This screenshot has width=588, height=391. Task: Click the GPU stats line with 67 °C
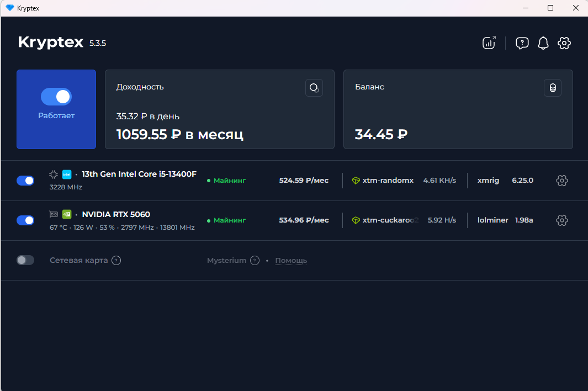[122, 228]
